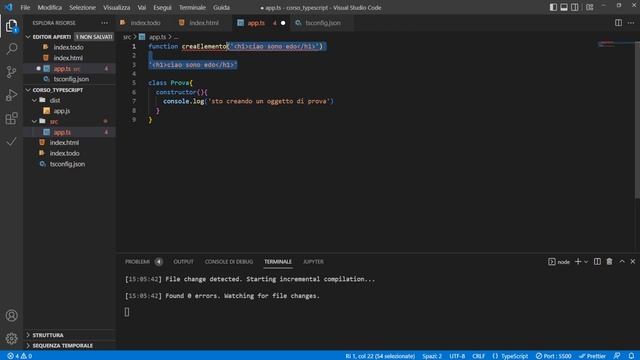Change indentation Spazi: 2
Image resolution: width=640 pixels, height=360 pixels.
coord(432,356)
